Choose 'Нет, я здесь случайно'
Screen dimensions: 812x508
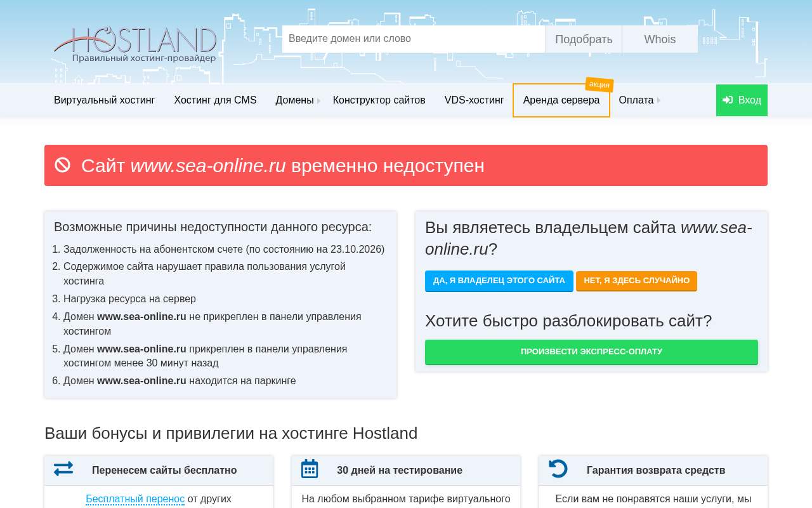tap(636, 281)
